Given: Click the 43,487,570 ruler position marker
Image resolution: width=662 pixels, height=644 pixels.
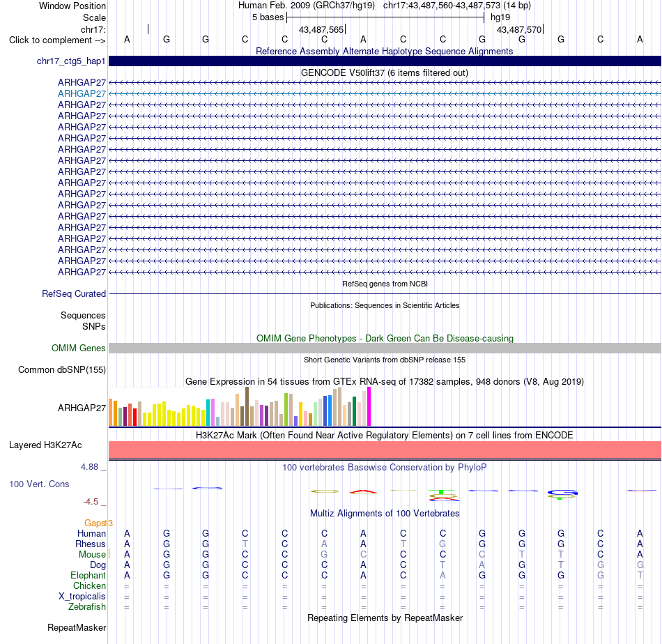Looking at the screenshot, I should pos(519,29).
